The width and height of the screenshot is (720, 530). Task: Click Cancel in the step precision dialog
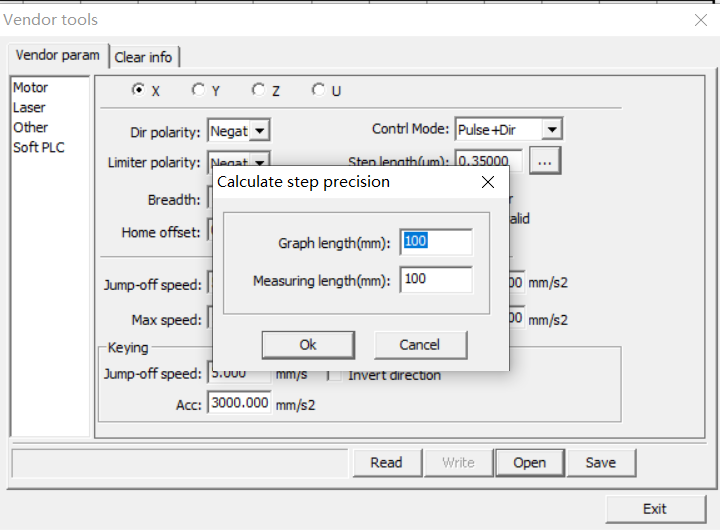(x=420, y=344)
